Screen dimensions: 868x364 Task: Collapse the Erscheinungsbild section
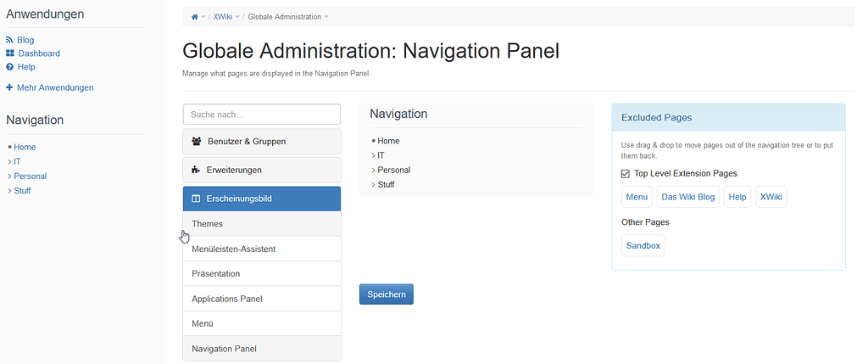262,199
